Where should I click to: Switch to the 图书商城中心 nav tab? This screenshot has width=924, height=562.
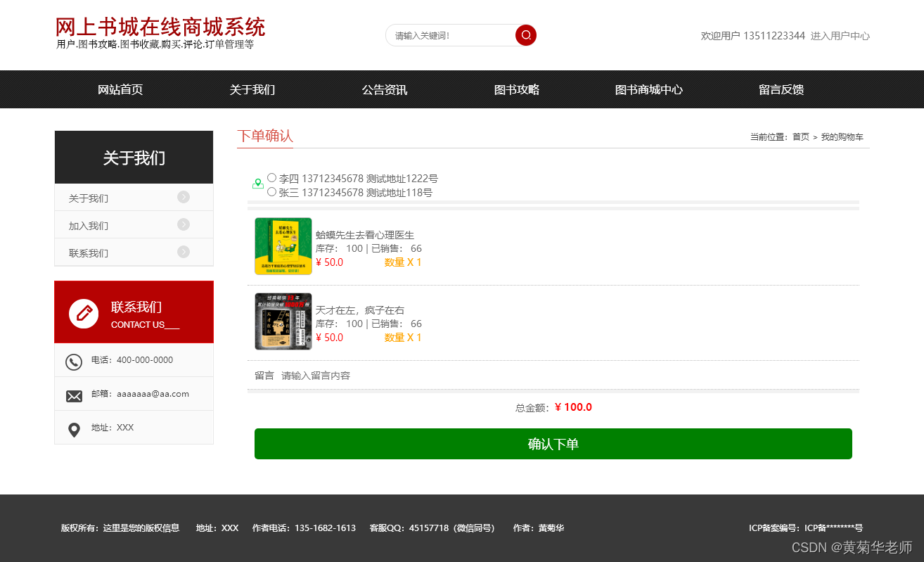pos(648,89)
